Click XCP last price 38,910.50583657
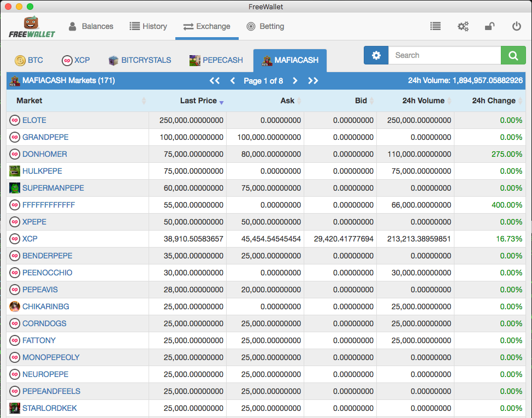 [x=193, y=239]
